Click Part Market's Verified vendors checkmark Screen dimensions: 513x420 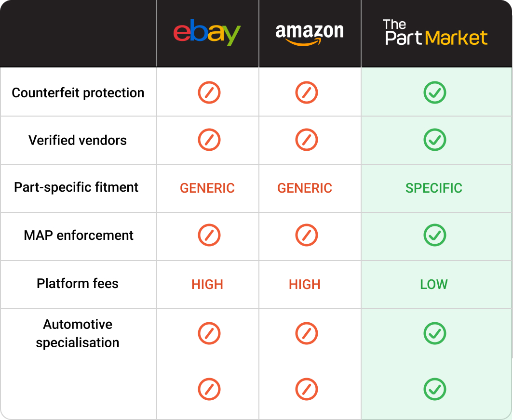[x=435, y=140]
